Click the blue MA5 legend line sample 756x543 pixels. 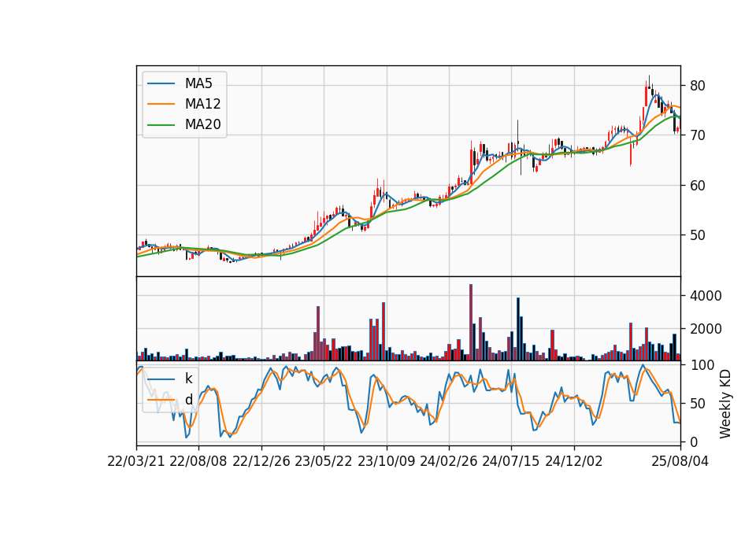tap(161, 83)
